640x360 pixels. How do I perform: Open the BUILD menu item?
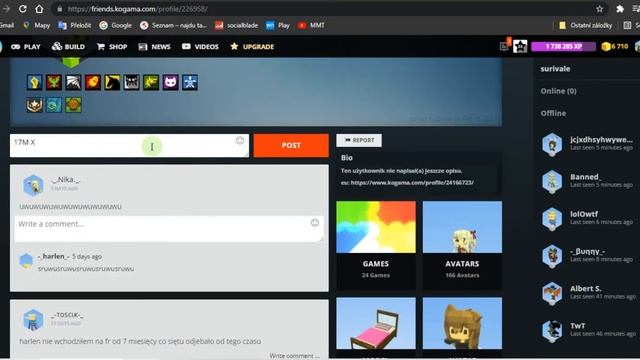pos(68,47)
